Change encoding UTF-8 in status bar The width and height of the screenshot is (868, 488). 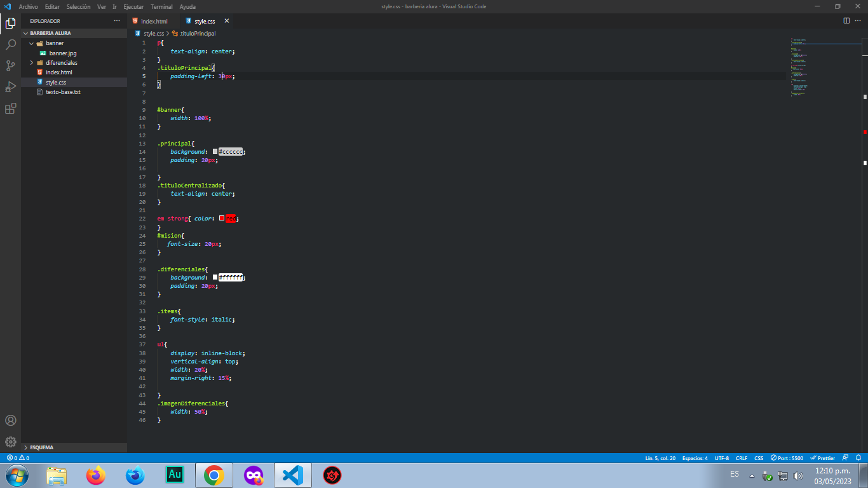point(722,457)
